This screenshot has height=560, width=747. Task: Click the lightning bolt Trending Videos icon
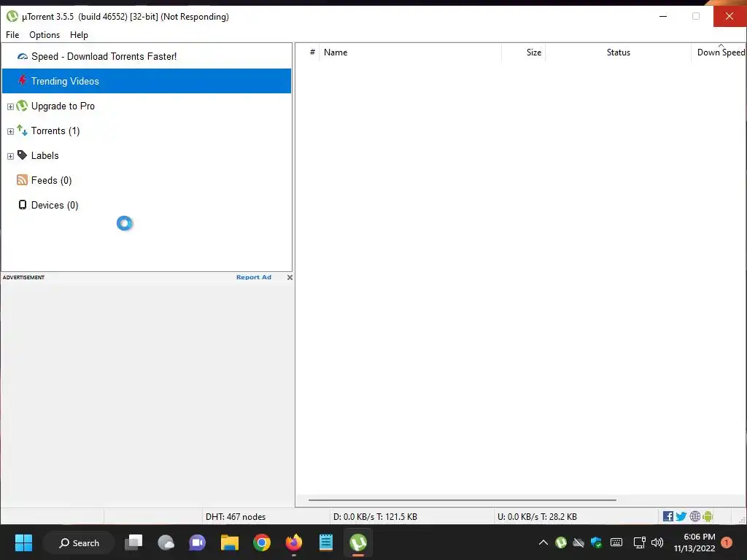coord(22,80)
